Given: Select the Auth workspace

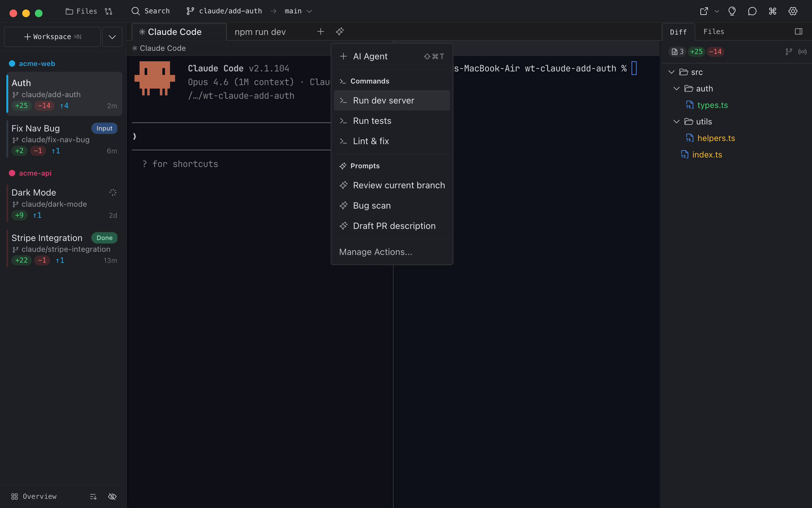Looking at the screenshot, I should [64, 94].
